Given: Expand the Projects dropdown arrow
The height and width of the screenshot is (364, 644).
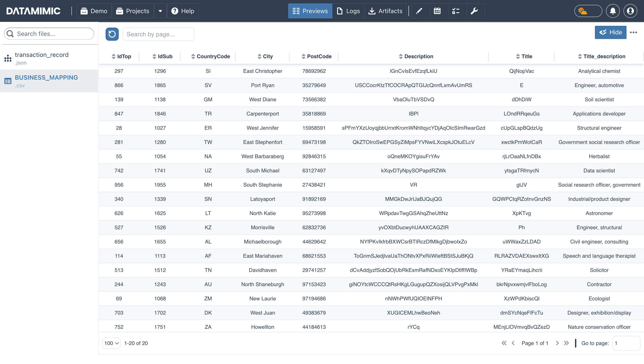Looking at the screenshot, I should tap(160, 11).
